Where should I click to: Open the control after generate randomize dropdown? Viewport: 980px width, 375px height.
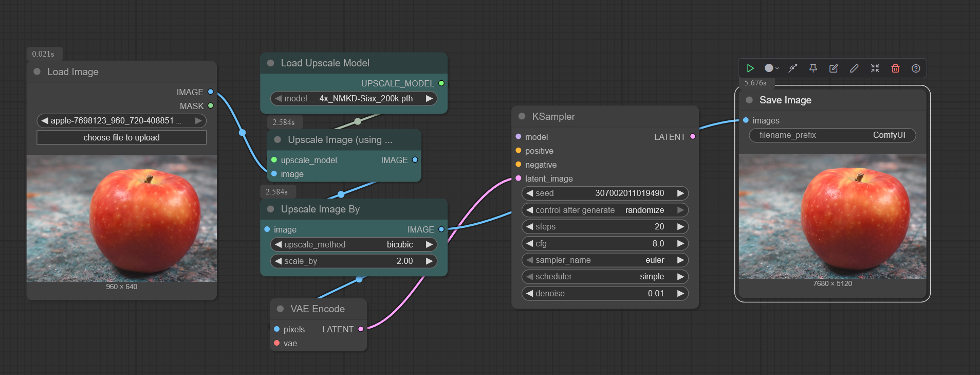click(605, 210)
